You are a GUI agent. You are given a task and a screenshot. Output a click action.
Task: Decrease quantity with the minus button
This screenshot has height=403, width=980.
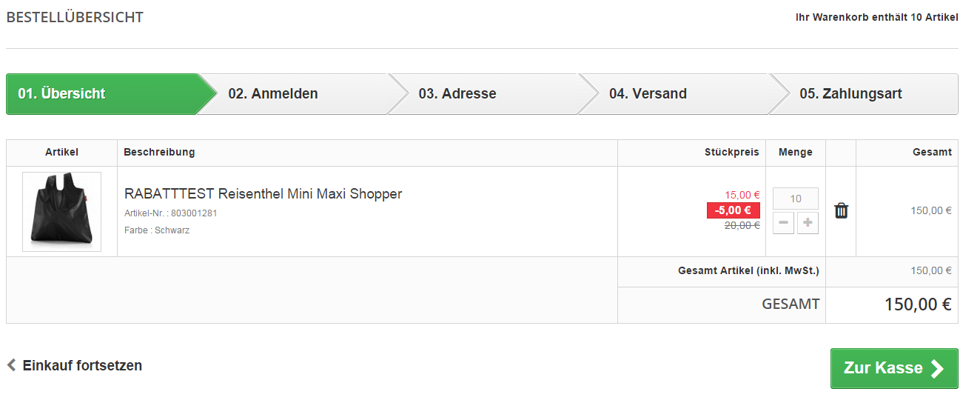click(784, 223)
